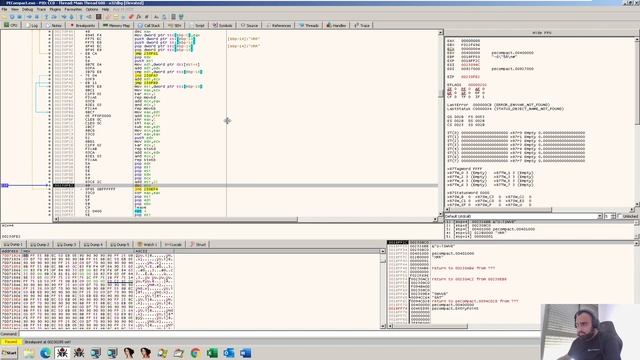Click the dark Patches toolbar icon

click(x=99, y=17)
